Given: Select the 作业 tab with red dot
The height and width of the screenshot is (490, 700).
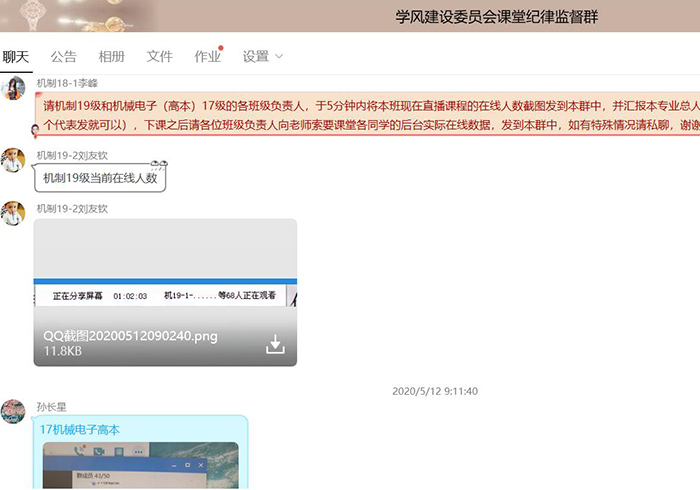Looking at the screenshot, I should click(207, 56).
